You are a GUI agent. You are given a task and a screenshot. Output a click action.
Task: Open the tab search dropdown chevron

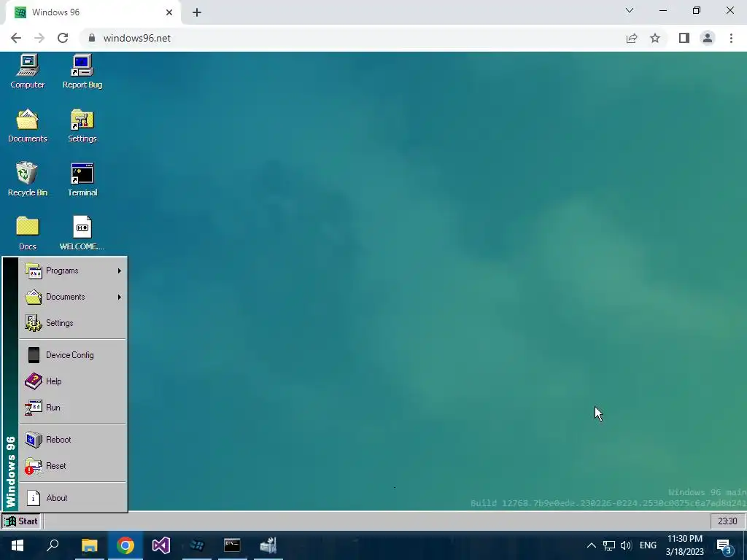630,10
